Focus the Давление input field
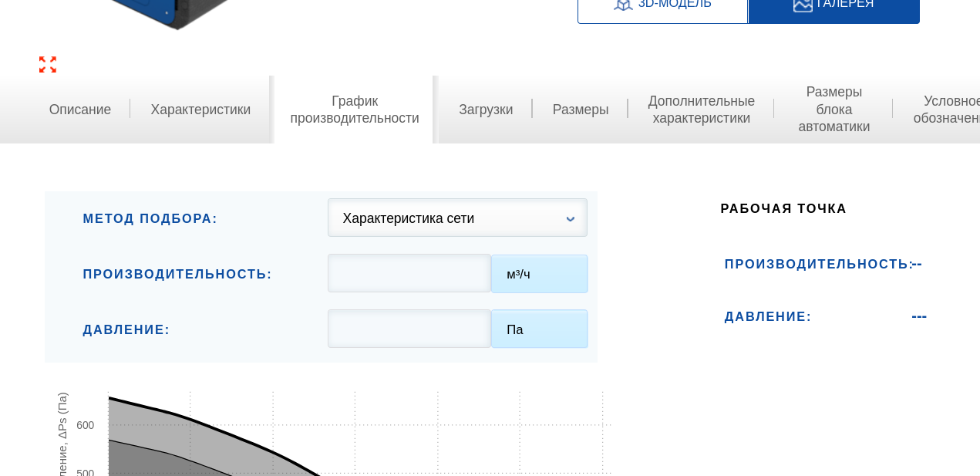Viewport: 980px width, 476px height. click(409, 329)
